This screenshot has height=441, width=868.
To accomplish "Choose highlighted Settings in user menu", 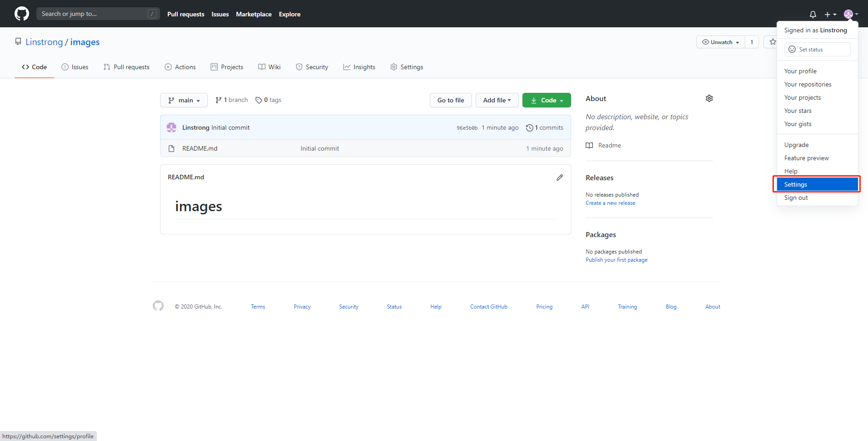I will (x=818, y=184).
